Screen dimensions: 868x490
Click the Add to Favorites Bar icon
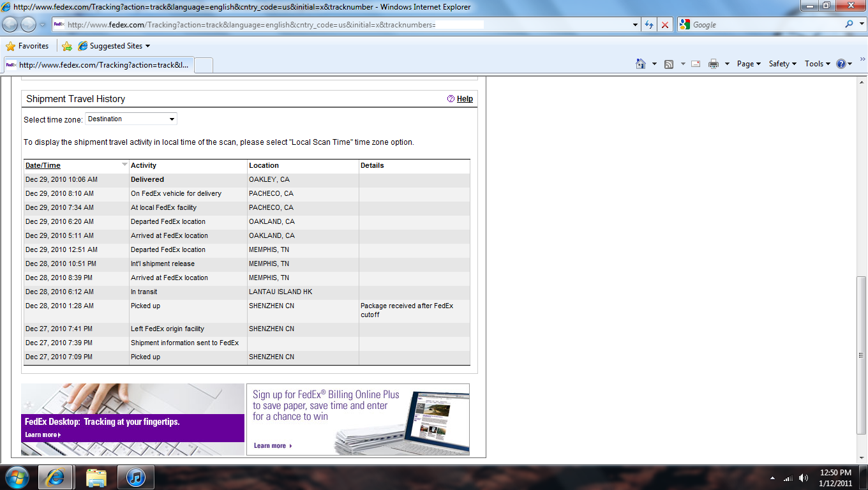[66, 46]
